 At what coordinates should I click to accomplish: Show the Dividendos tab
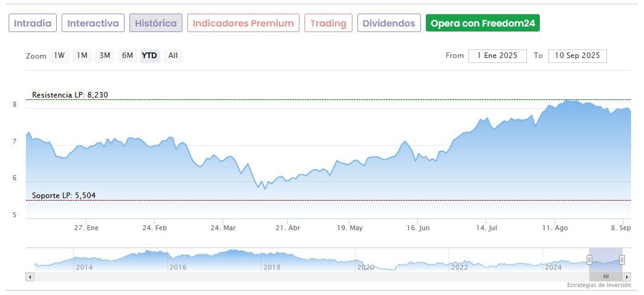388,23
